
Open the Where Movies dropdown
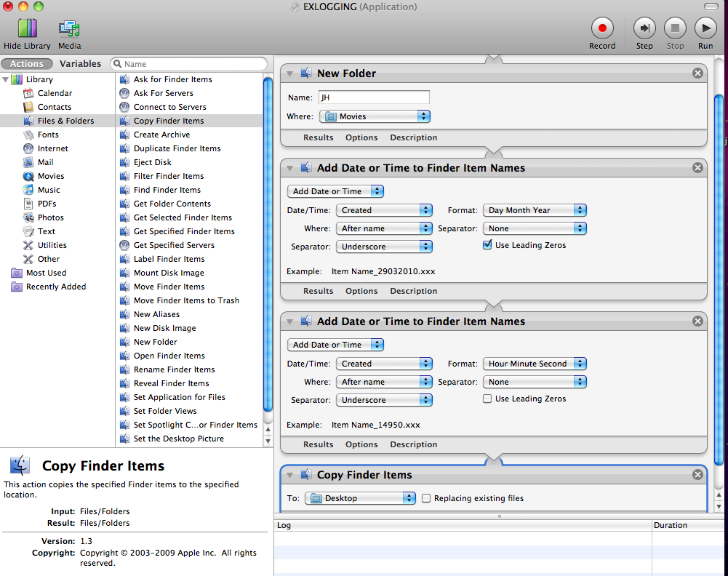pos(375,116)
